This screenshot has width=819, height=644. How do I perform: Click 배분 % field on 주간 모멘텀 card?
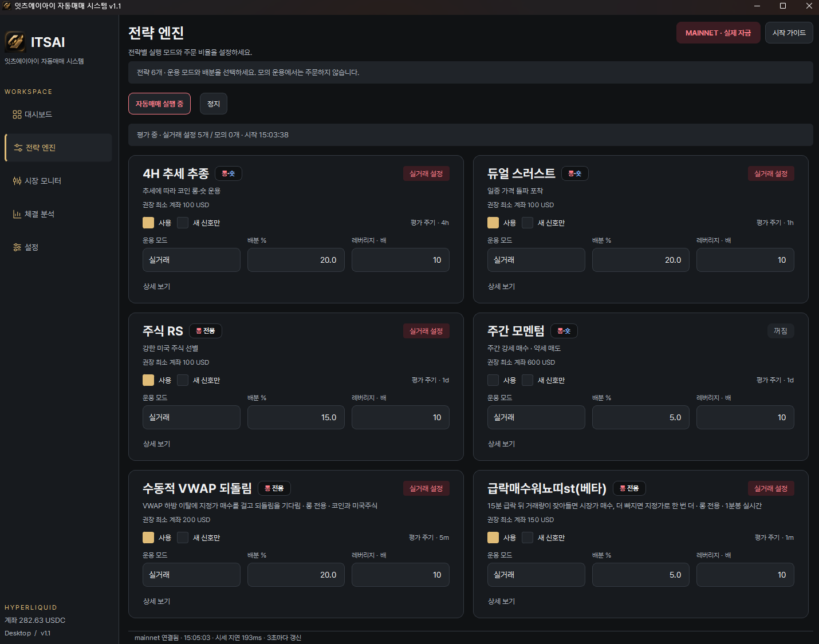click(x=641, y=417)
